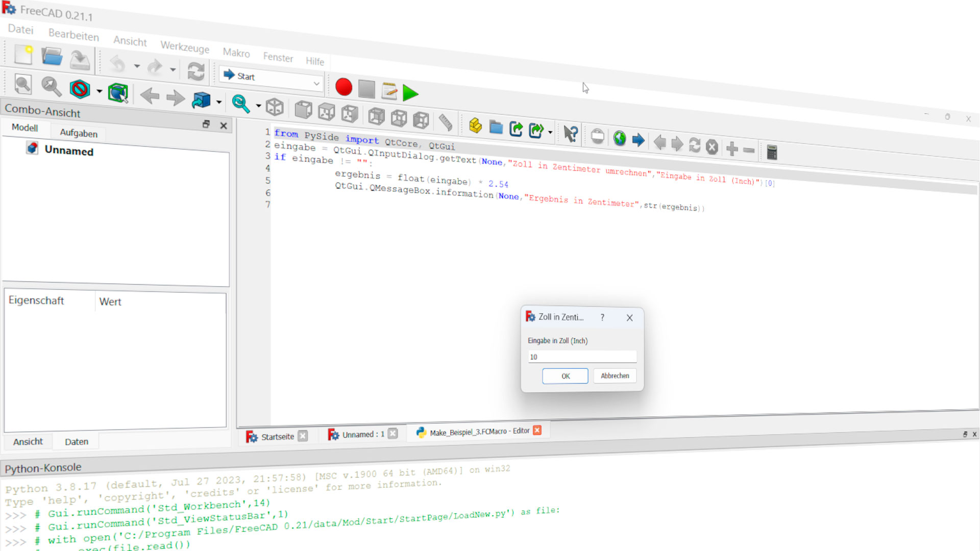Click the globe website icon
980x551 pixels.
(x=620, y=138)
